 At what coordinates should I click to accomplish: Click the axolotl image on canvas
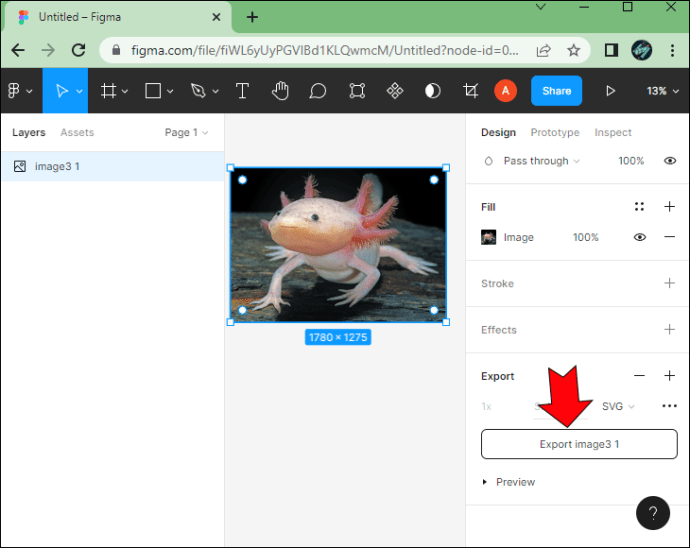pyautogui.click(x=338, y=245)
